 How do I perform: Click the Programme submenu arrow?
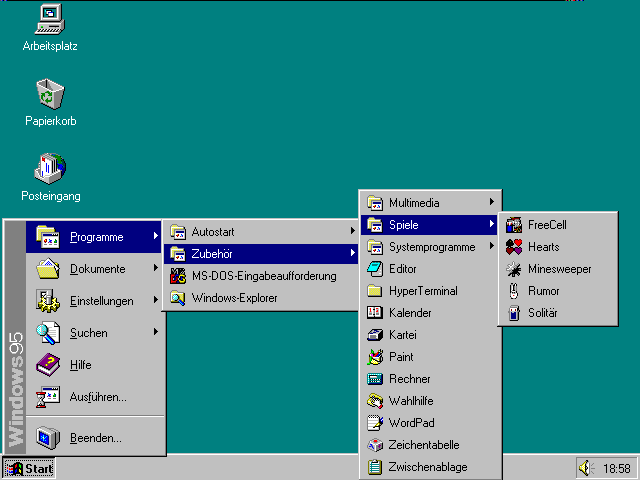156,236
